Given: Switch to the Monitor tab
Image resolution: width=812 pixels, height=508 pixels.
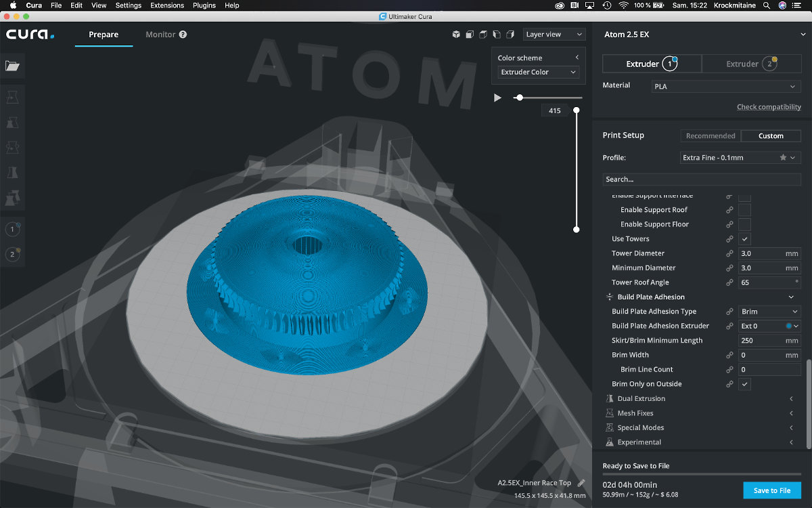Looking at the screenshot, I should point(161,35).
